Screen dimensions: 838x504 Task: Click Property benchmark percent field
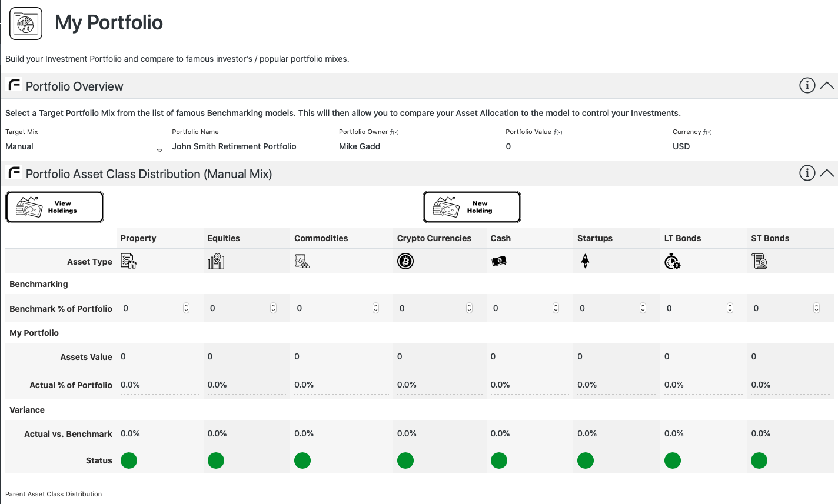point(159,308)
